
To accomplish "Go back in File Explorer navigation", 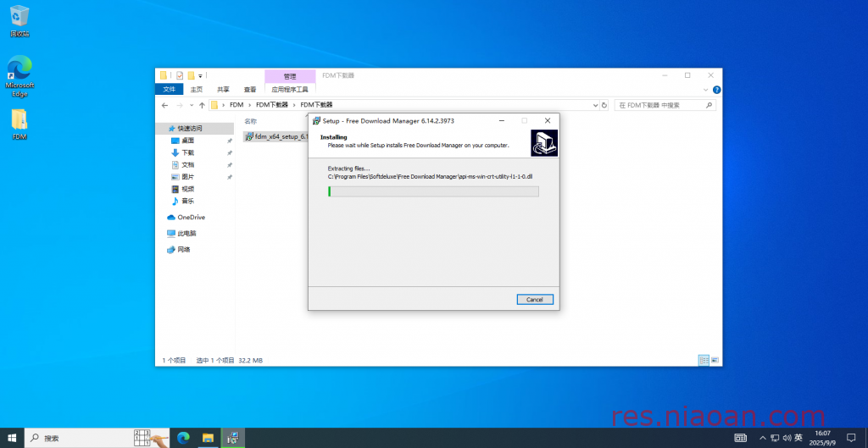I will (x=164, y=105).
